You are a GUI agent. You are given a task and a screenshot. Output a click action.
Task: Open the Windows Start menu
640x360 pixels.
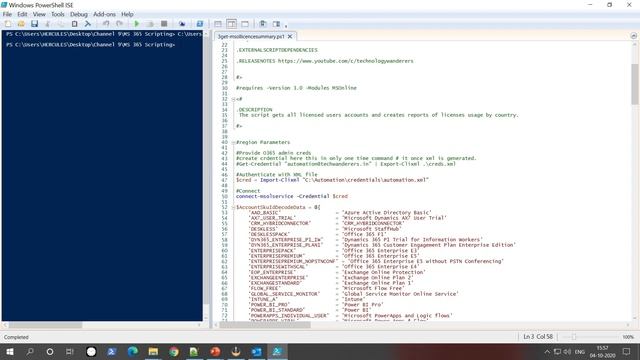tap(10, 351)
